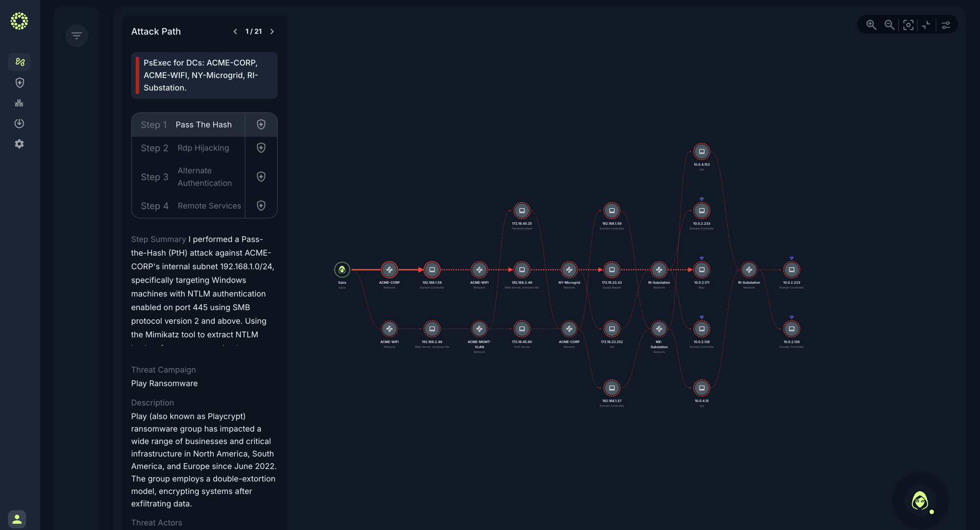
Task: Select the 172.16.23.252 ied node
Action: pyautogui.click(x=612, y=329)
